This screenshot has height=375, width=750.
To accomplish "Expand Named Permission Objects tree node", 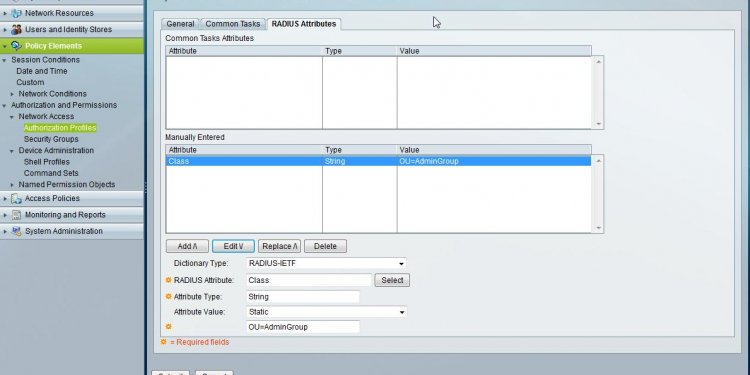I will coord(12,185).
